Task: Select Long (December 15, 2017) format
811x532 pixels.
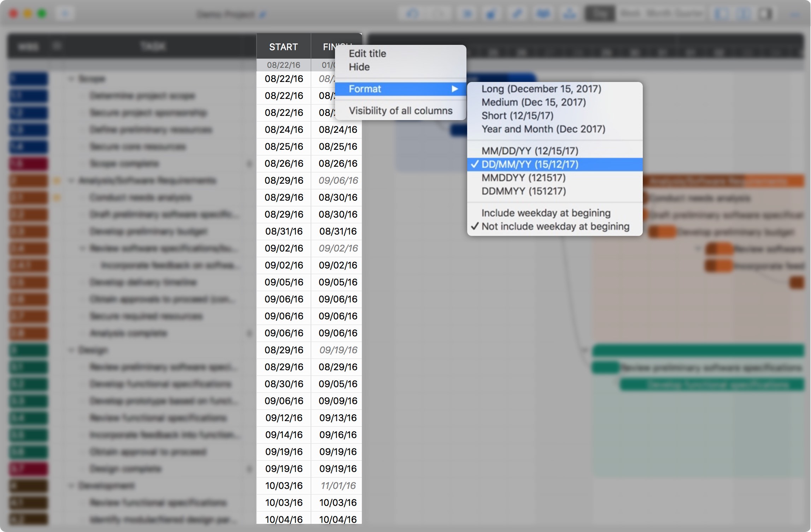Action: tap(541, 89)
